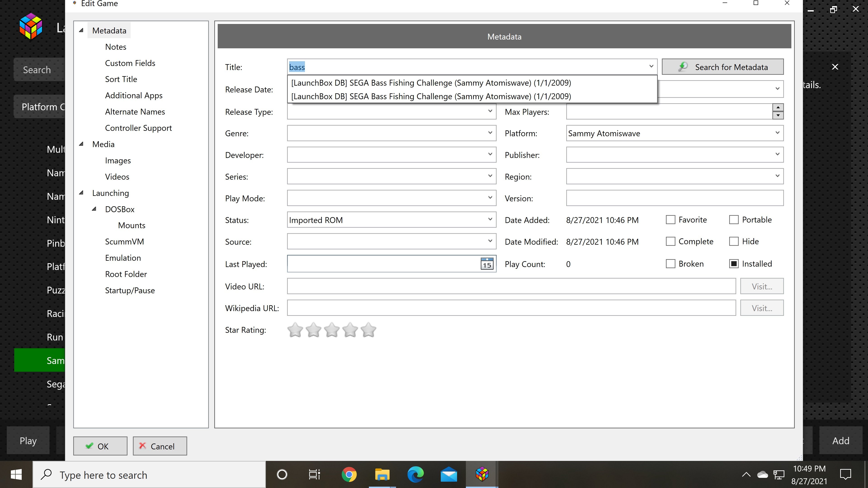The image size is (868, 488).
Task: Collapse the Metadata tree node
Action: pyautogui.click(x=81, y=30)
